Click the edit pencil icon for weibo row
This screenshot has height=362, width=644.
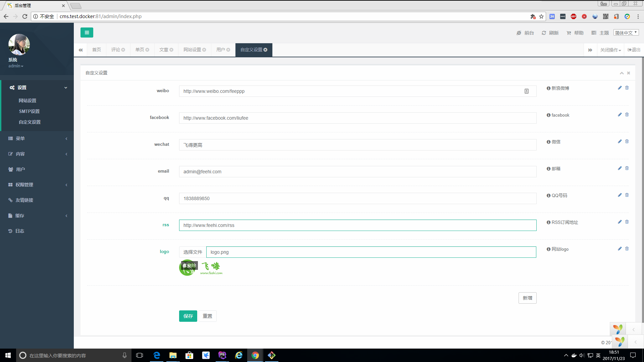click(620, 88)
